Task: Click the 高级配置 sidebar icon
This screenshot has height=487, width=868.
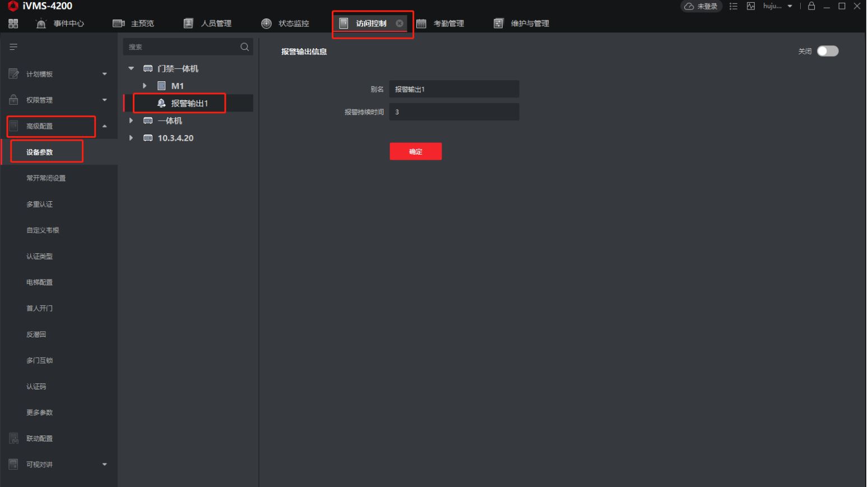Action: (13, 126)
